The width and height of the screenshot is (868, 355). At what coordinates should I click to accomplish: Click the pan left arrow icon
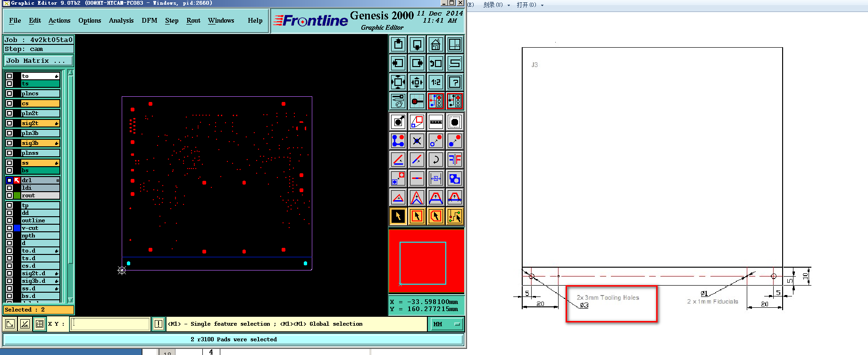coord(398,63)
